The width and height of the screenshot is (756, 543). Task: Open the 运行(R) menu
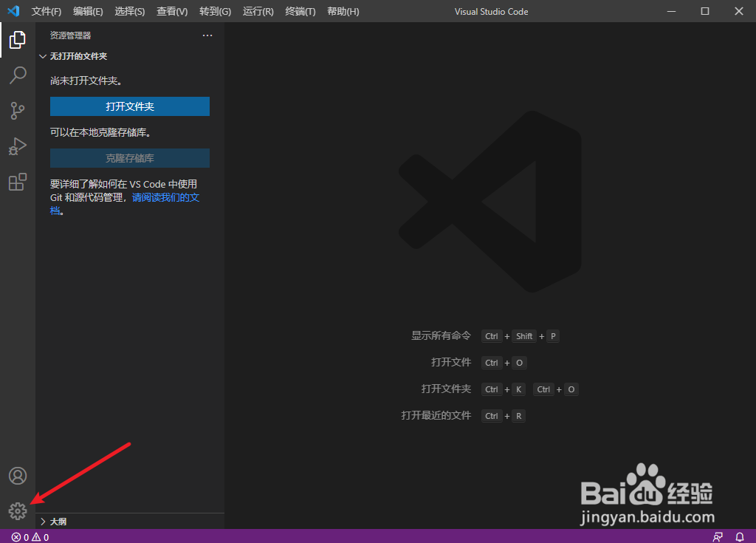258,11
